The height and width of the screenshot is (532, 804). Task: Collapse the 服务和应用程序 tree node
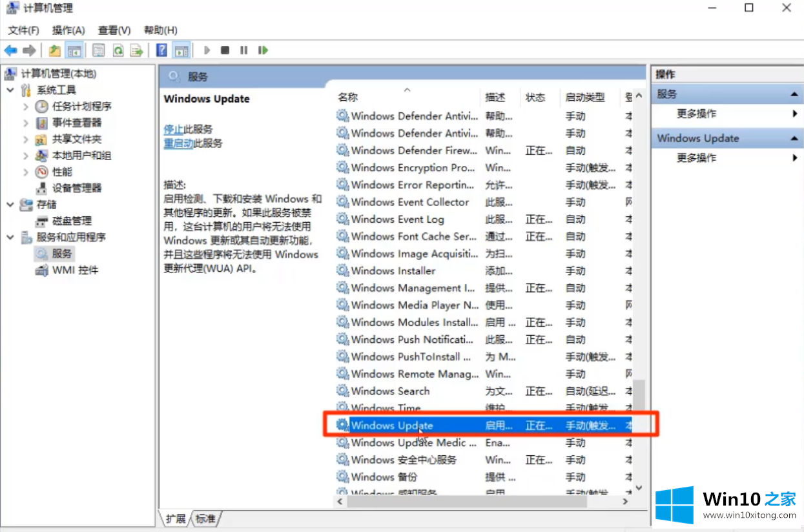pyautogui.click(x=10, y=237)
